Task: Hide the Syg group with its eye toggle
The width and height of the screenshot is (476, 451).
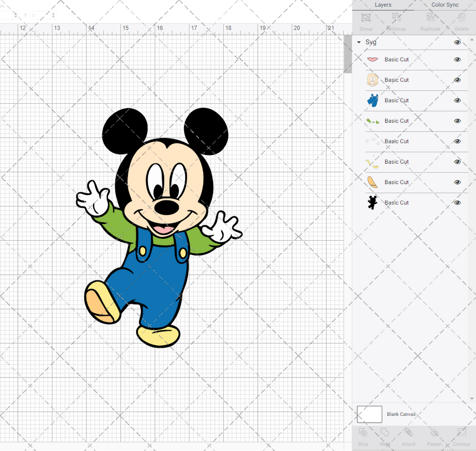Action: tap(457, 42)
